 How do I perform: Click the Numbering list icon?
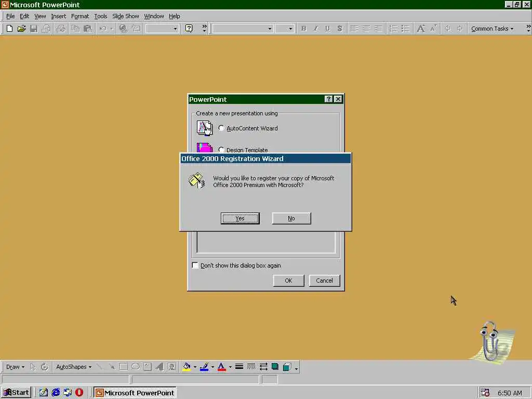click(393, 29)
